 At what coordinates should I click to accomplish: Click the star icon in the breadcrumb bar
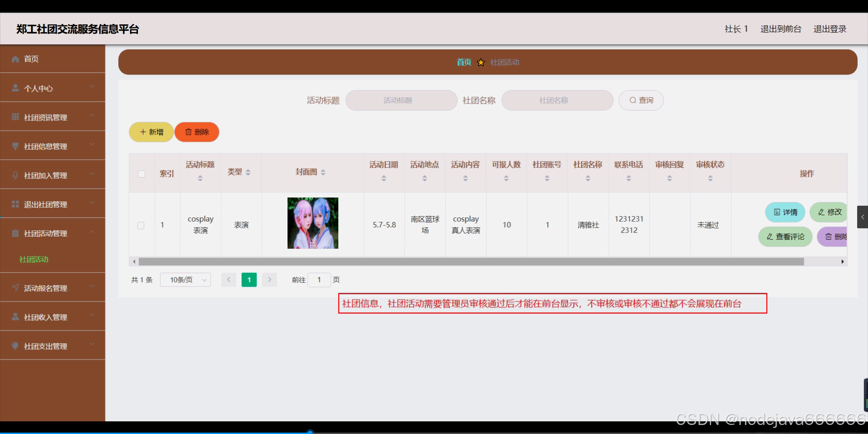point(481,62)
